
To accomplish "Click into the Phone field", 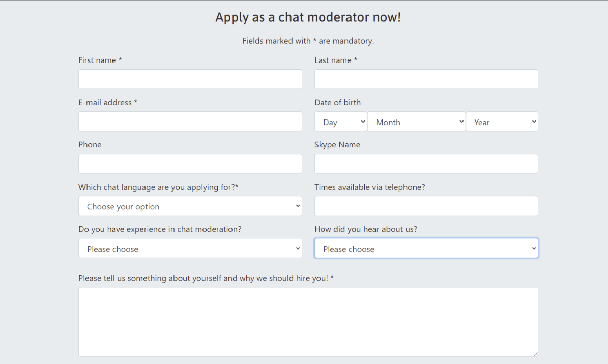I will pos(190,164).
